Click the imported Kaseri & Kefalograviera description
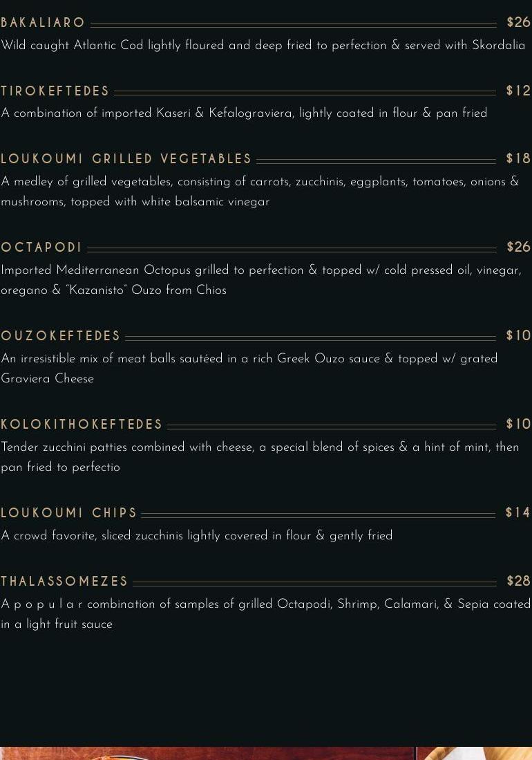This screenshot has width=532, height=760. pos(244,113)
